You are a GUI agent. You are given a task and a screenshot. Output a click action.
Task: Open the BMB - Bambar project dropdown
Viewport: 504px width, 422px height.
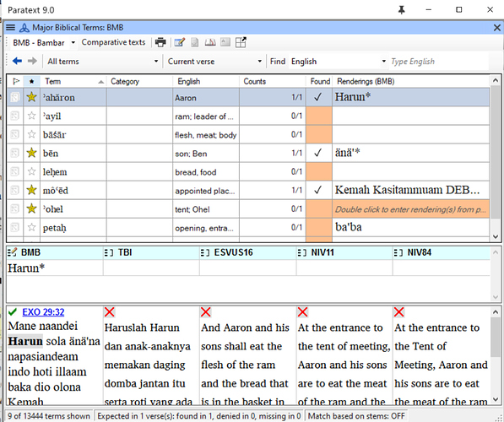(73, 42)
